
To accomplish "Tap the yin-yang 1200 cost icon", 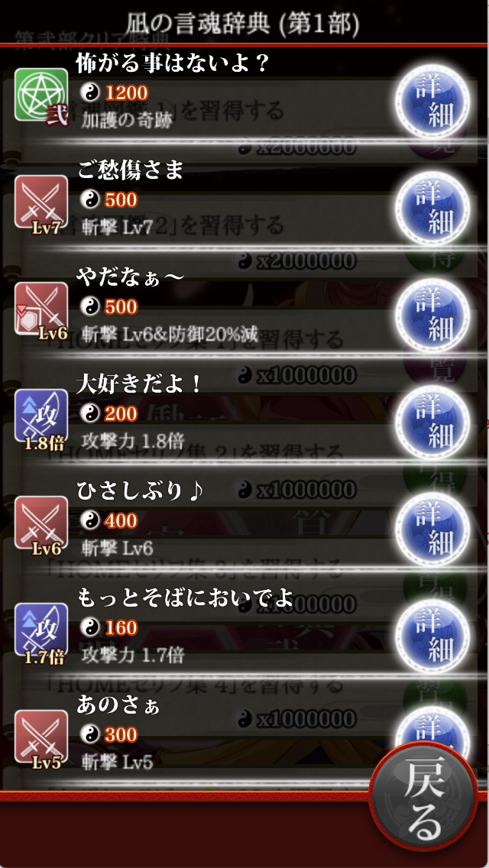I will click(x=89, y=93).
